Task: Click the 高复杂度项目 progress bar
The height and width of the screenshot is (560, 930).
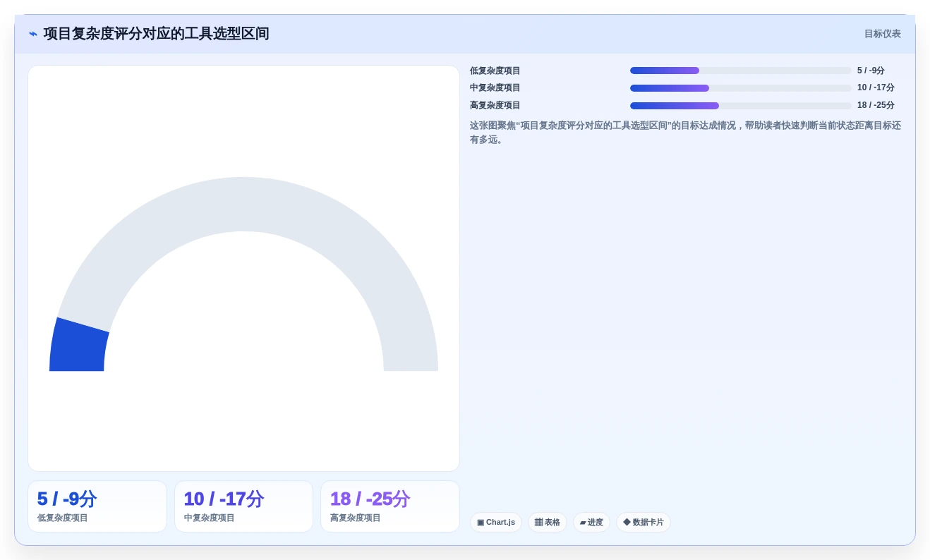Action: click(x=740, y=106)
